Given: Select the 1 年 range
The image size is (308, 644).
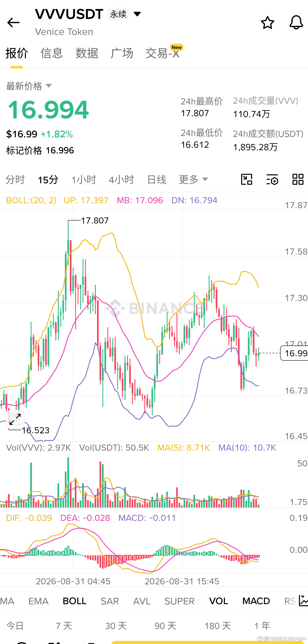Looking at the screenshot, I should 262,626.
